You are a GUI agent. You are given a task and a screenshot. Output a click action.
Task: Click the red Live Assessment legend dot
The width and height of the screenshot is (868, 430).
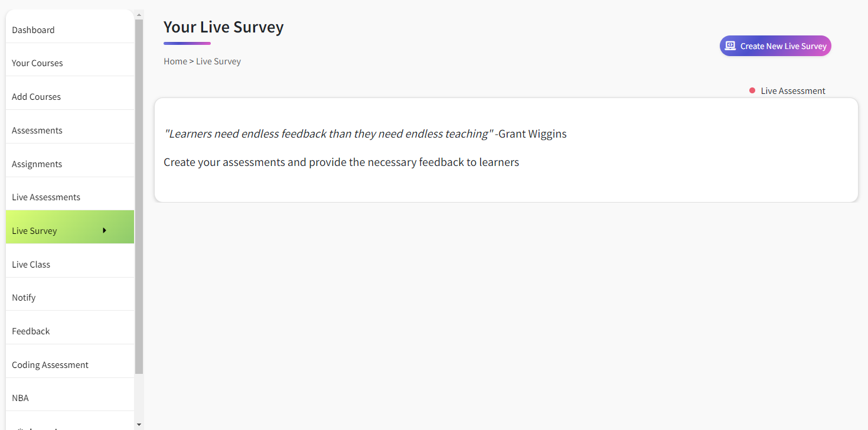coord(752,90)
